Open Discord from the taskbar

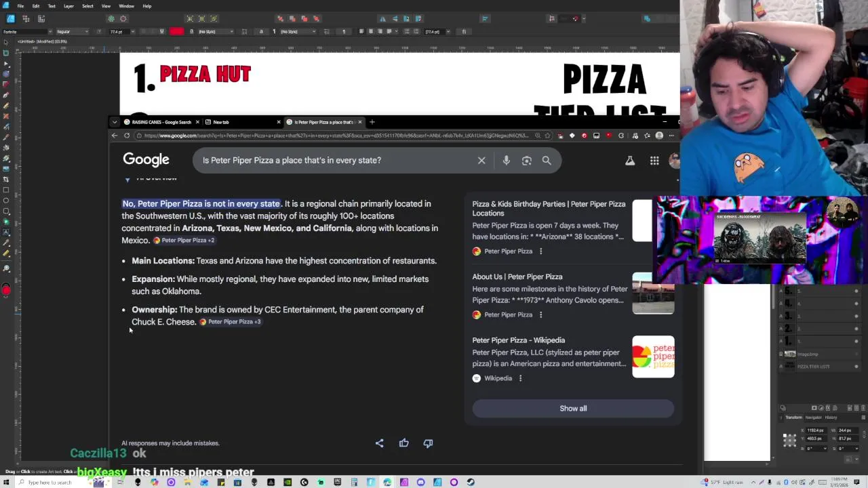pyautogui.click(x=420, y=483)
